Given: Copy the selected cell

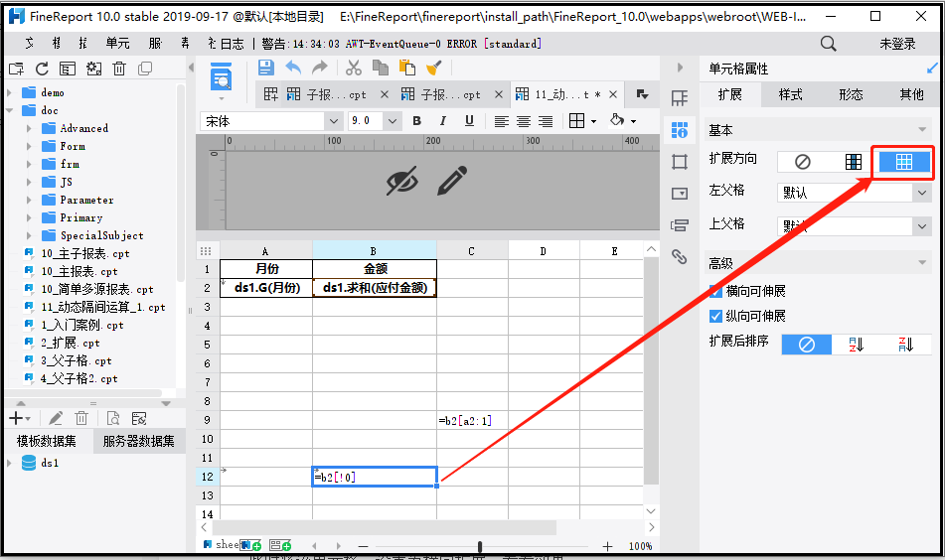Looking at the screenshot, I should pos(381,68).
